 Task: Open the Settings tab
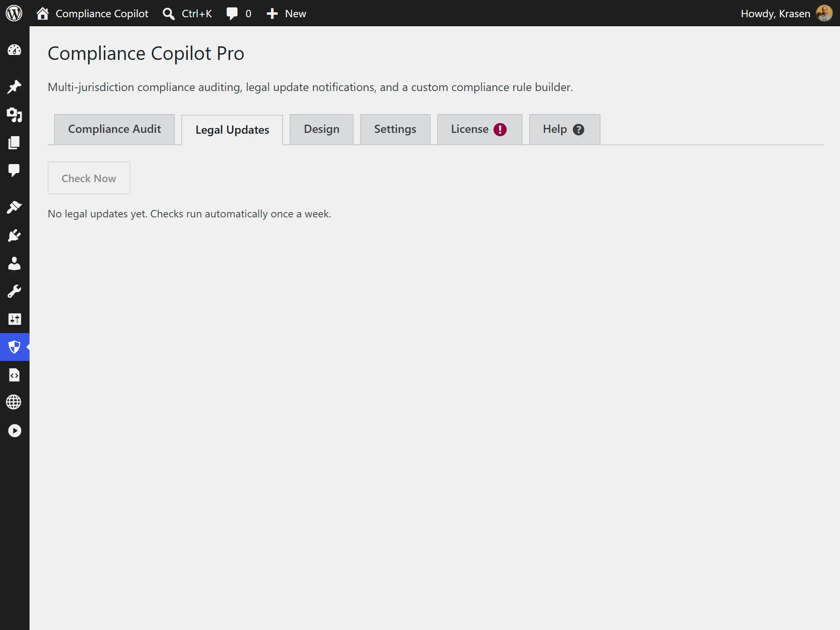[x=395, y=129]
